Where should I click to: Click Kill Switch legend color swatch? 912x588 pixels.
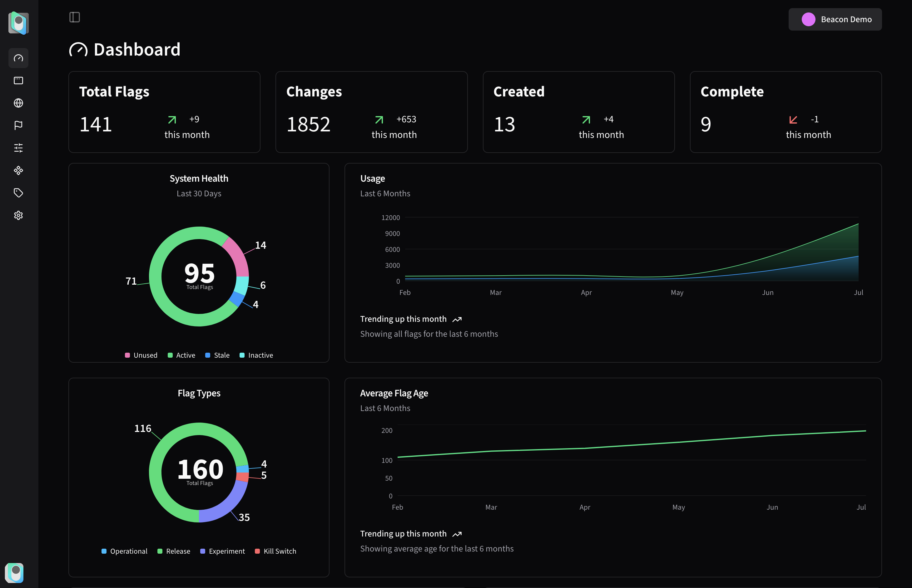pyautogui.click(x=257, y=551)
